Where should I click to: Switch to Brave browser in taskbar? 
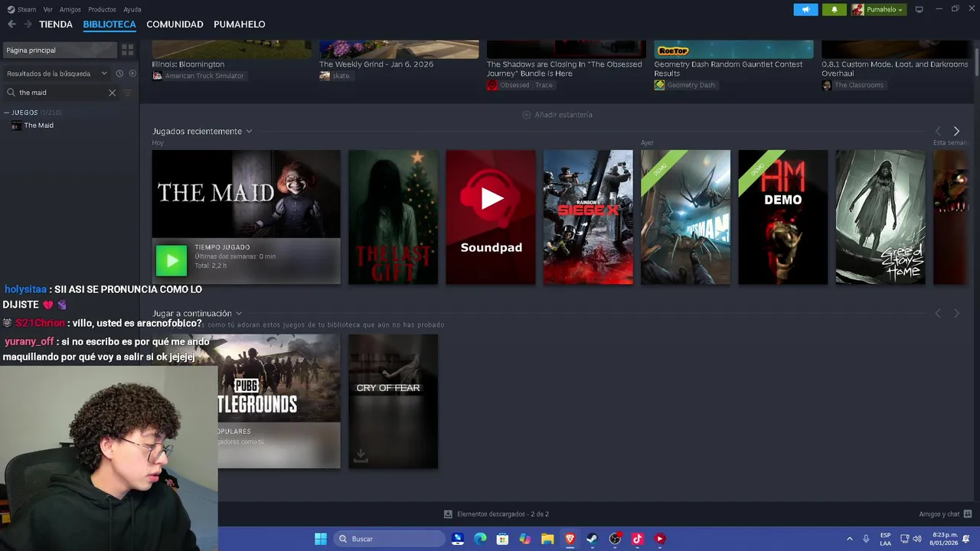(570, 539)
